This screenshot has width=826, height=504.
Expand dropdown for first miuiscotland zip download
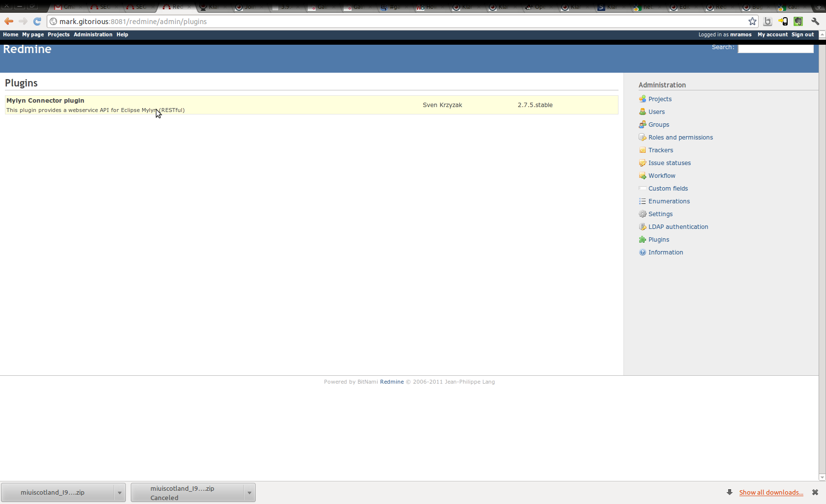119,493
